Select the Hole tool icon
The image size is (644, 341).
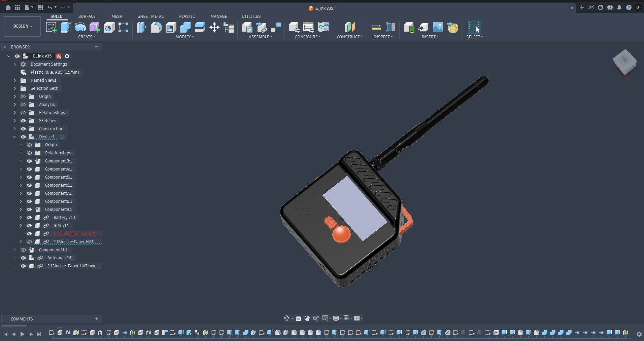coord(109,27)
